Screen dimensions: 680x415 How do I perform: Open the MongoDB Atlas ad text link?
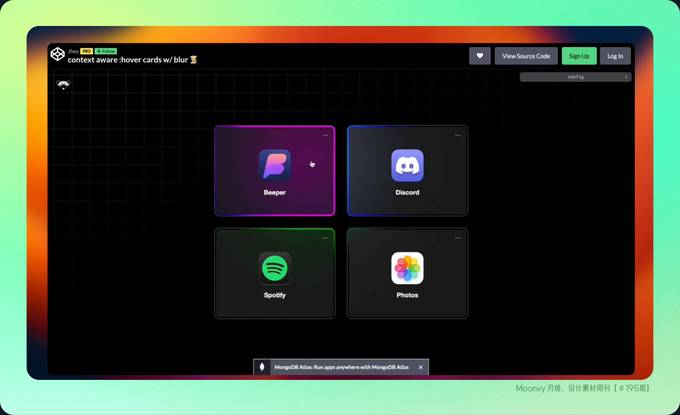pos(341,367)
